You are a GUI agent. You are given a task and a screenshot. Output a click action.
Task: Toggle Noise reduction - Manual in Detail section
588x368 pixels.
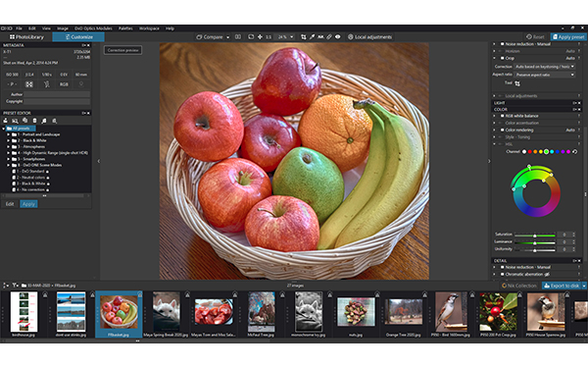pyautogui.click(x=502, y=267)
